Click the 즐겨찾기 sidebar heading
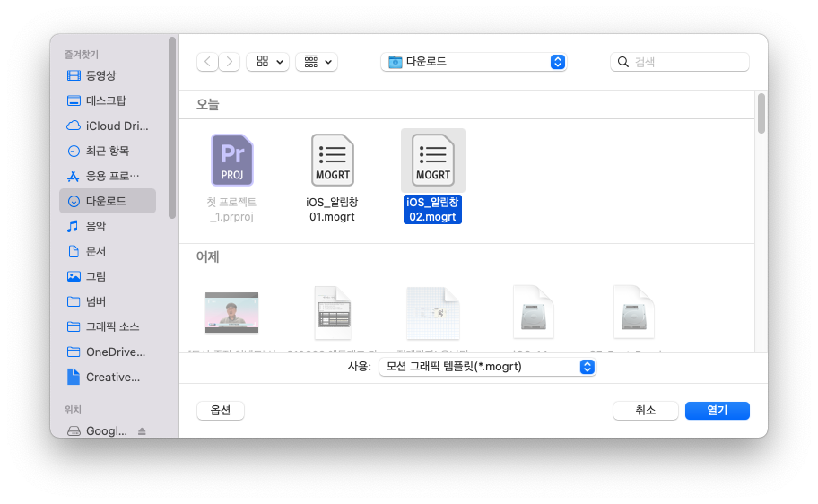This screenshot has width=818, height=504. coord(82,55)
